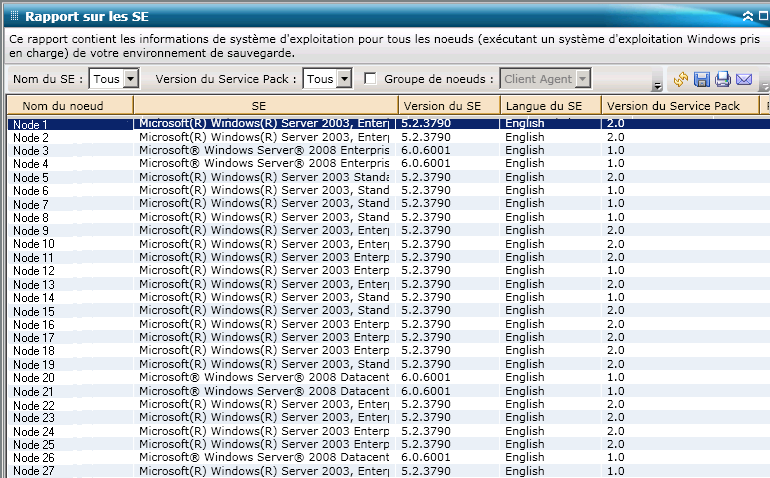Click the Service Pack 2.0 cell for Node 13
Screen dimensions: 770x478
click(x=616, y=284)
